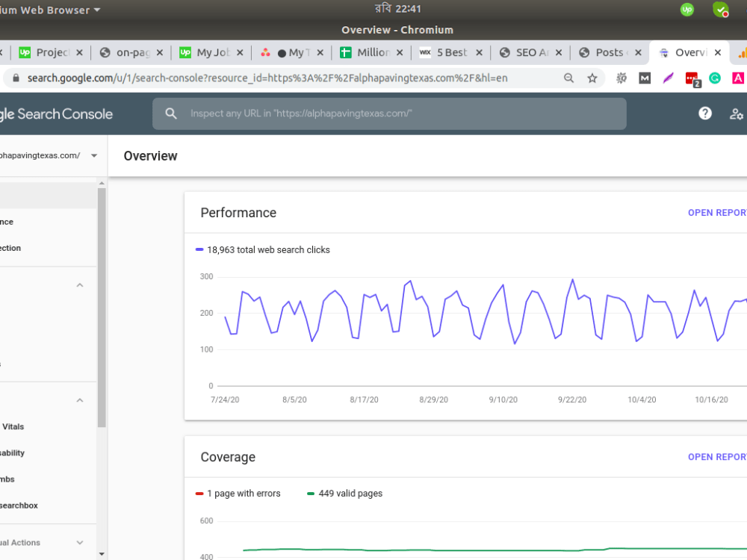747x560 pixels.
Task: Close the Overview tab
Action: coord(717,52)
